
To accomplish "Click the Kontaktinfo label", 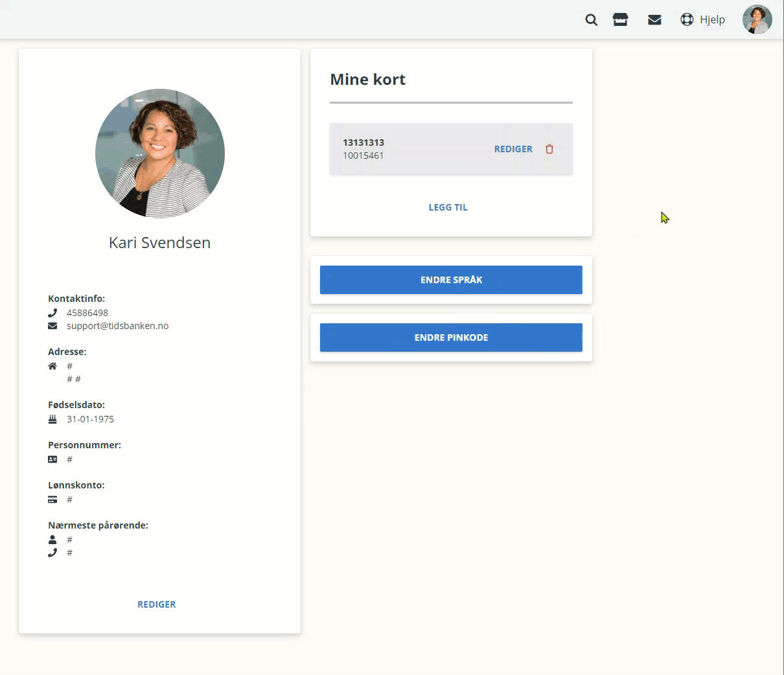I will click(76, 299).
